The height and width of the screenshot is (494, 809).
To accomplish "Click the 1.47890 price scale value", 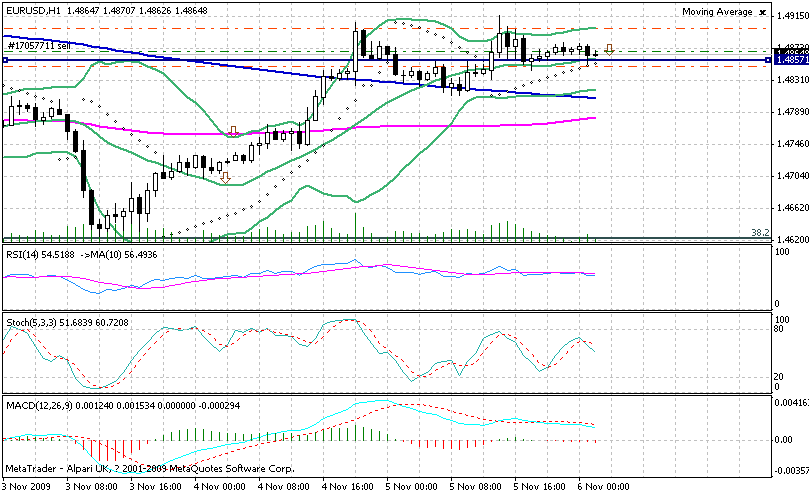I will (x=792, y=112).
